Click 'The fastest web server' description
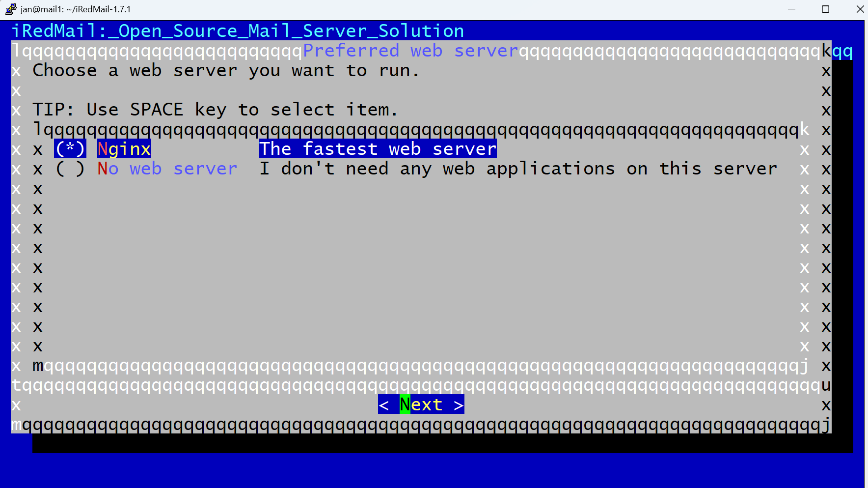This screenshot has height=488, width=868. (x=378, y=149)
